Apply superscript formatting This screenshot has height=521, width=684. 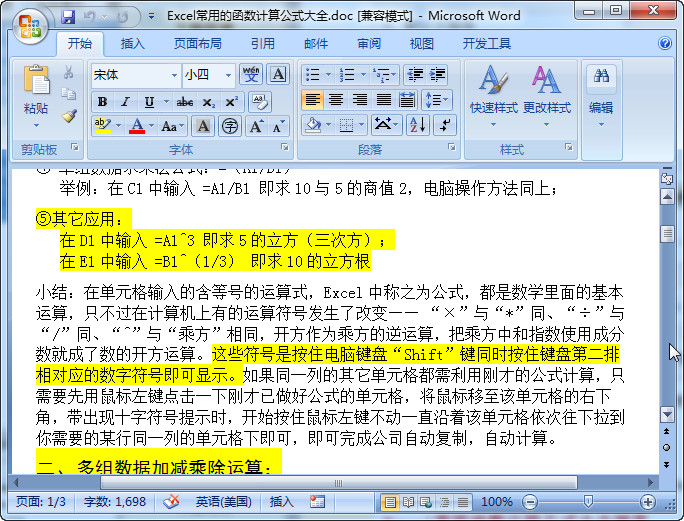tap(231, 103)
